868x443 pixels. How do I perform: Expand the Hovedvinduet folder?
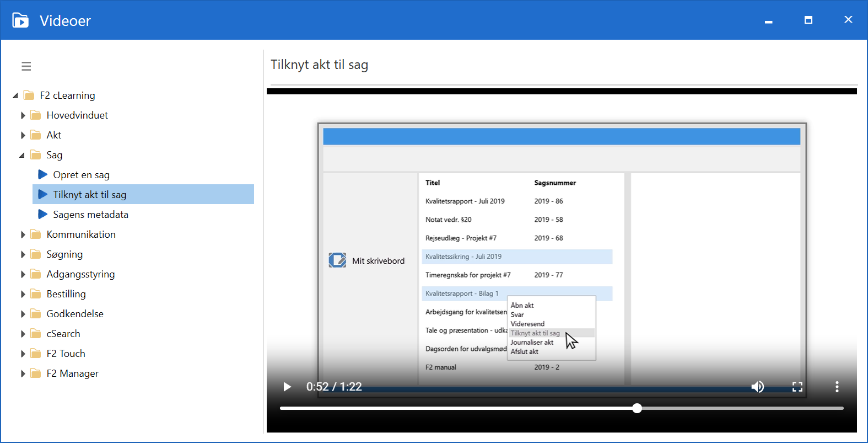click(x=23, y=115)
